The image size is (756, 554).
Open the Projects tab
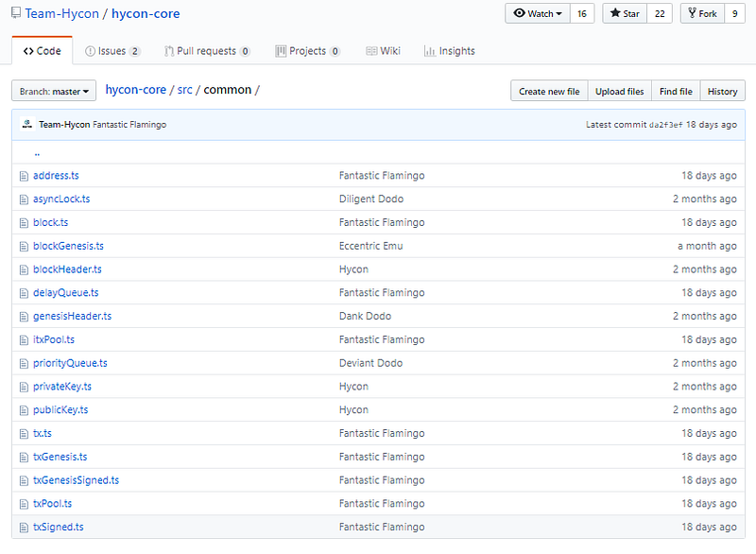[308, 51]
